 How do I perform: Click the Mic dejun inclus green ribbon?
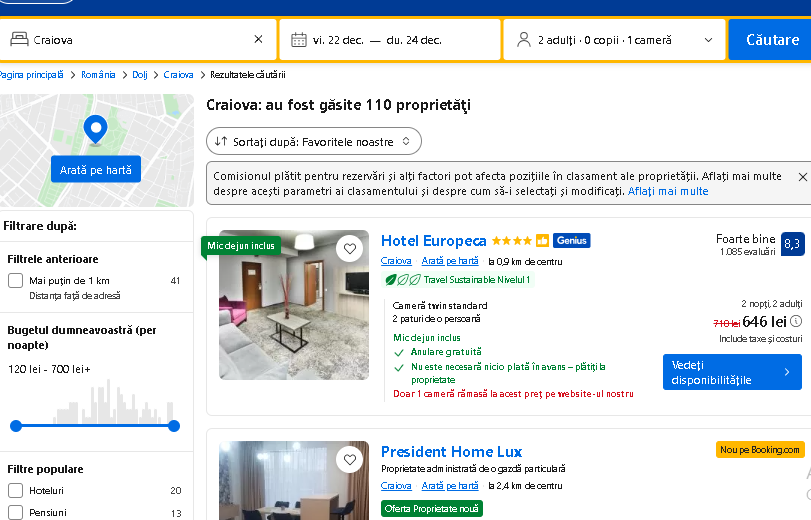click(x=241, y=246)
